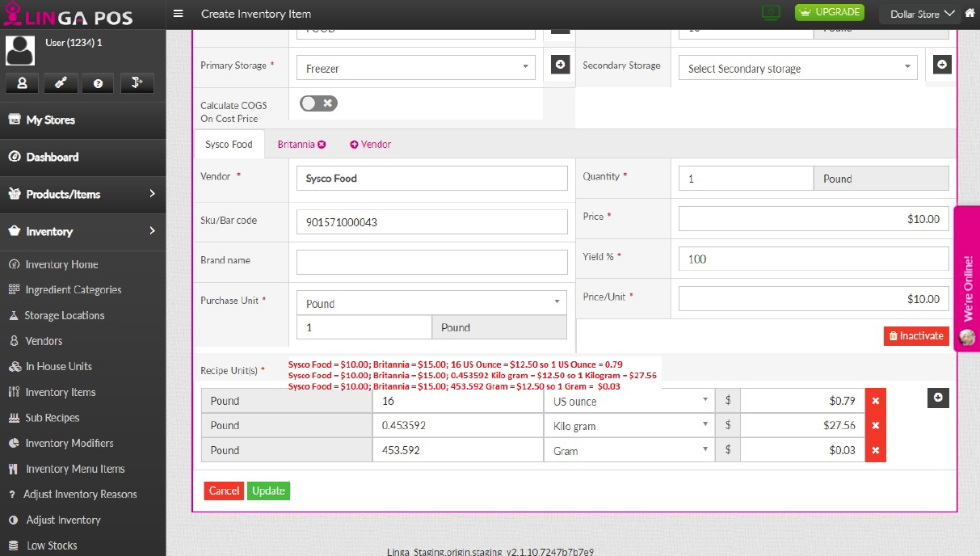The width and height of the screenshot is (980, 556).
Task: Click the Ingredient Categories grid icon
Action: (14, 289)
